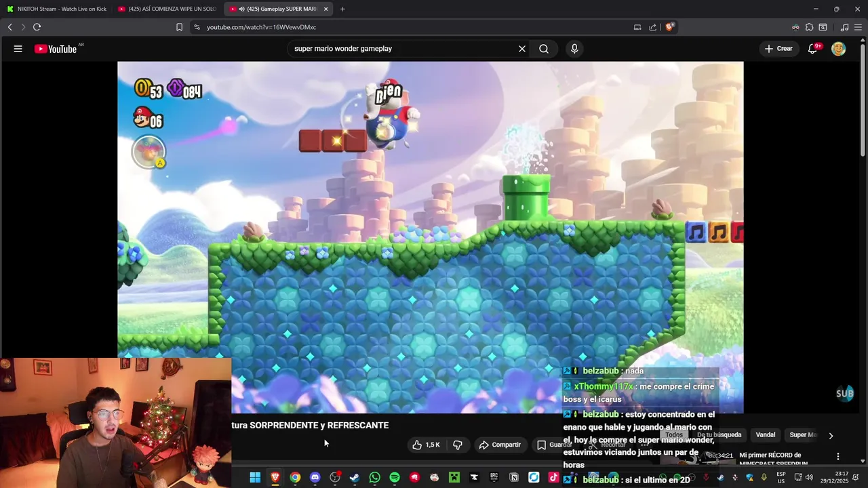Select the Super Ma… filter chip
Image resolution: width=868 pixels, height=488 pixels.
[803, 435]
